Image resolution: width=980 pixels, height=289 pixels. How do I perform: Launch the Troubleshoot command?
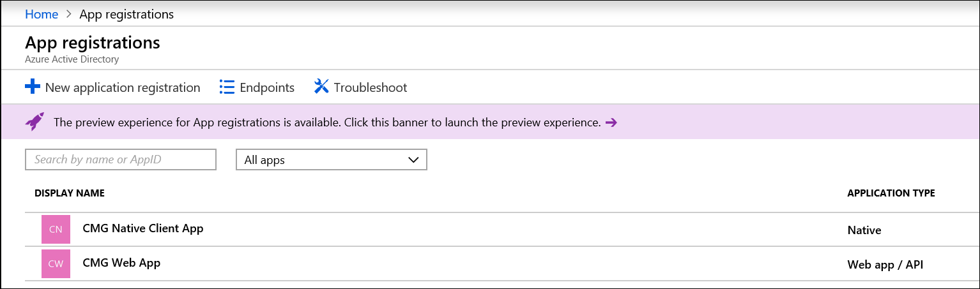coord(360,87)
